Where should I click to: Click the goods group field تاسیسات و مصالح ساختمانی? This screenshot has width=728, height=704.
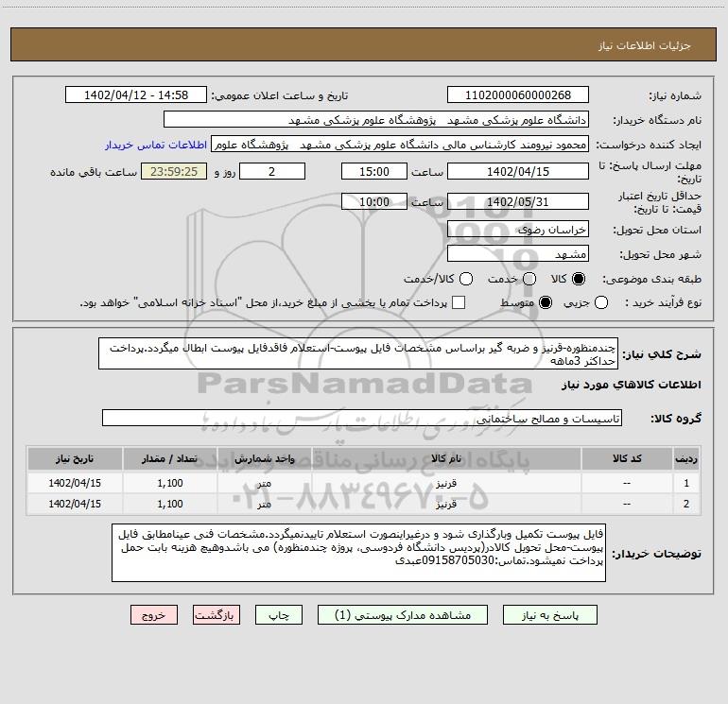tap(362, 418)
